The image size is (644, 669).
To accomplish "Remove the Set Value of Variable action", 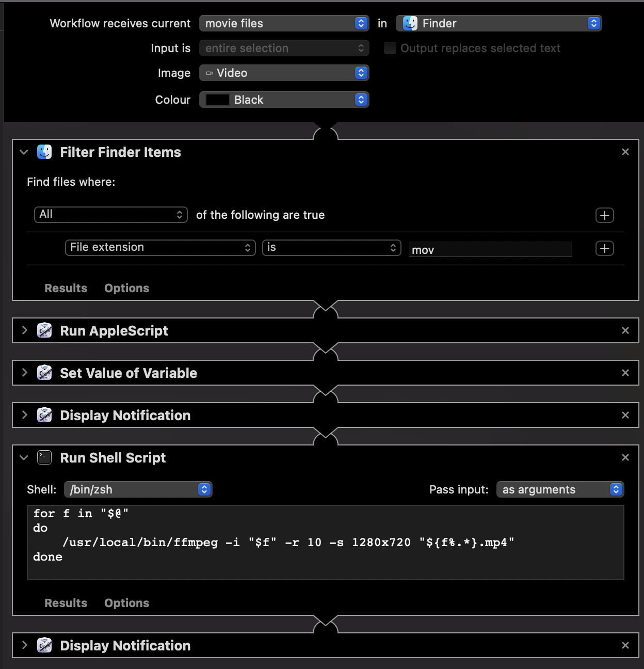I will click(625, 373).
